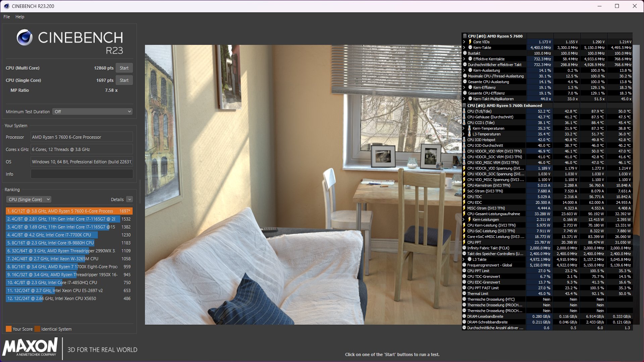
Task: Click the CPU TDC lightning icon
Action: coord(464,197)
